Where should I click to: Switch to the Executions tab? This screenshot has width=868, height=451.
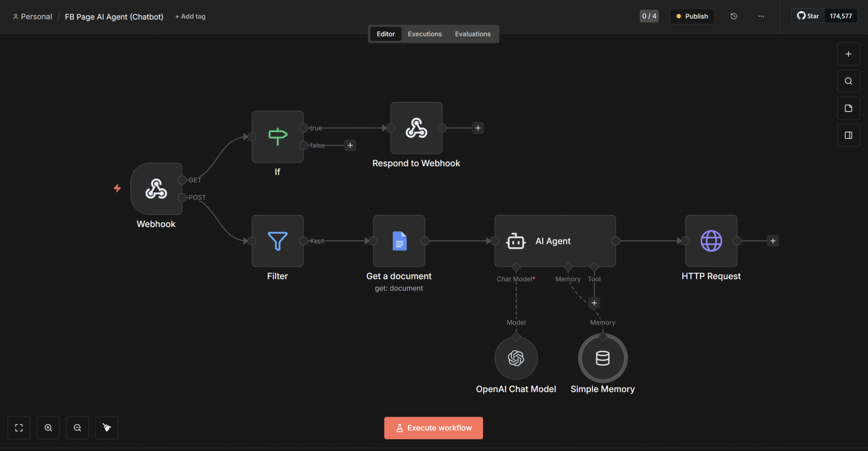pos(424,34)
